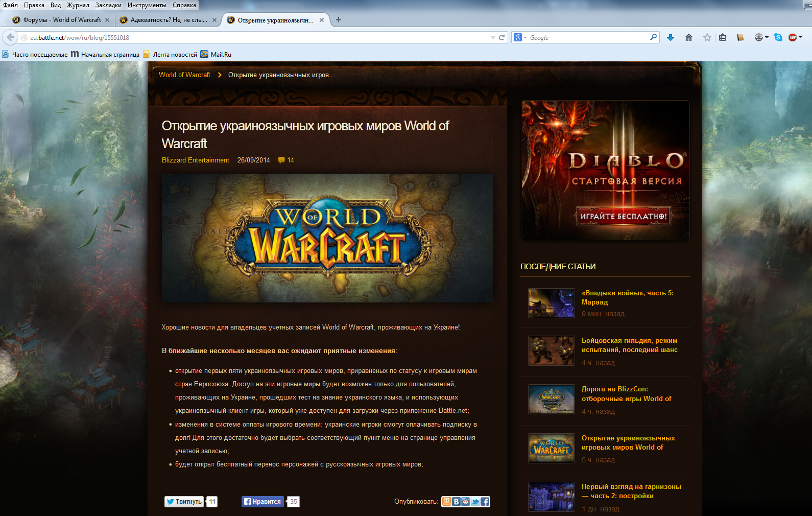Click the grey globe extension icon
Screen dimensions: 812x516
(x=759, y=37)
